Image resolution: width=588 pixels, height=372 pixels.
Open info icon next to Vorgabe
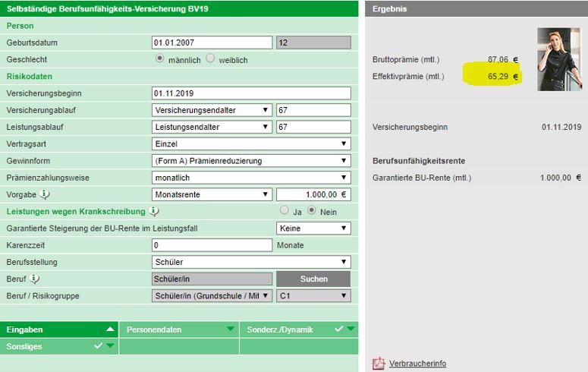(44, 194)
